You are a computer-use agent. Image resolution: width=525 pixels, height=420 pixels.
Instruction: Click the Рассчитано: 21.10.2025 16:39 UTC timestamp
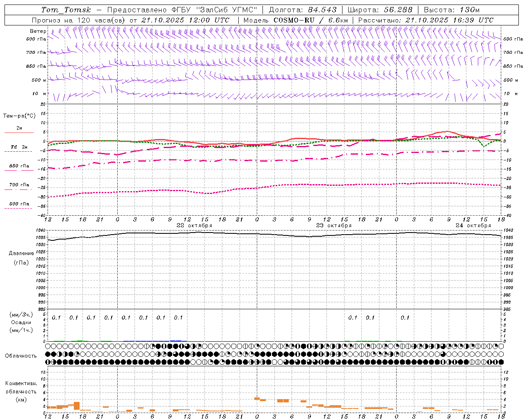click(426, 20)
